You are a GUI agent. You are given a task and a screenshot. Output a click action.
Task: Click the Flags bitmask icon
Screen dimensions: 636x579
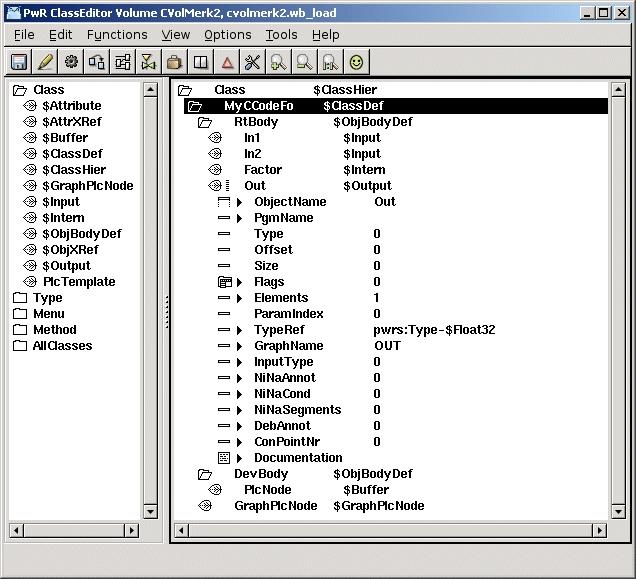point(225,282)
